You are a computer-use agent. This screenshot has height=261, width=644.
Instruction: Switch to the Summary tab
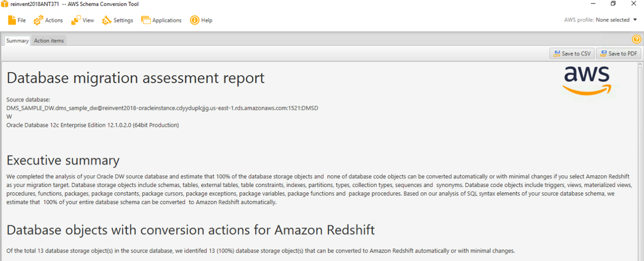coord(17,40)
